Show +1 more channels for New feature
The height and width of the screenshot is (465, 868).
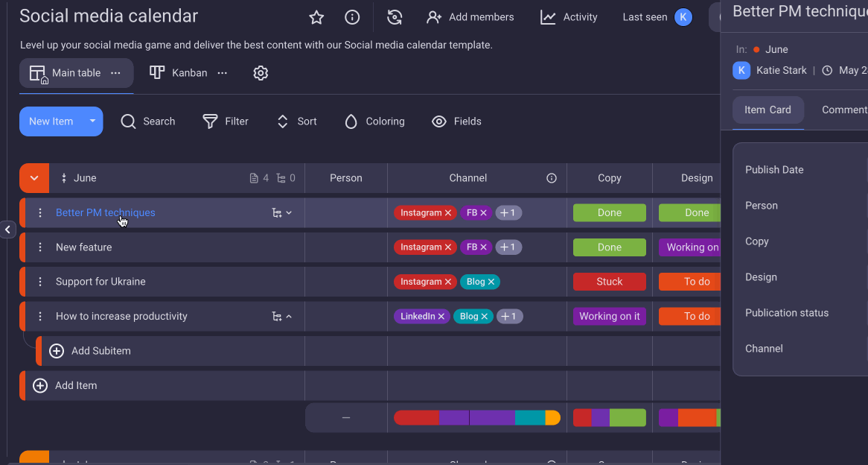pos(508,247)
